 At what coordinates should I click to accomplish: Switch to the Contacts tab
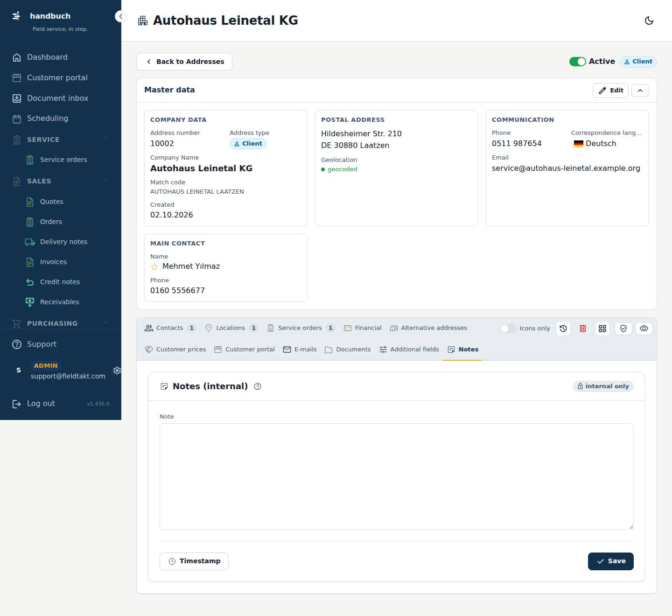[x=170, y=328]
